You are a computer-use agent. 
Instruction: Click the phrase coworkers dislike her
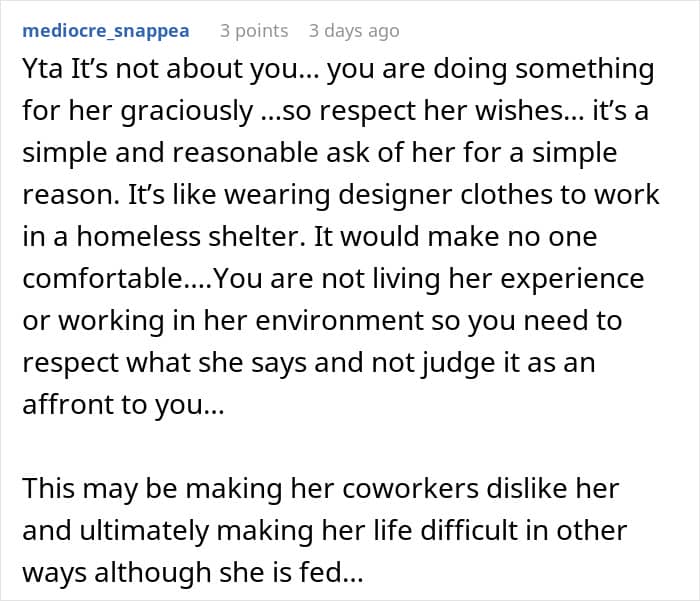(x=481, y=488)
